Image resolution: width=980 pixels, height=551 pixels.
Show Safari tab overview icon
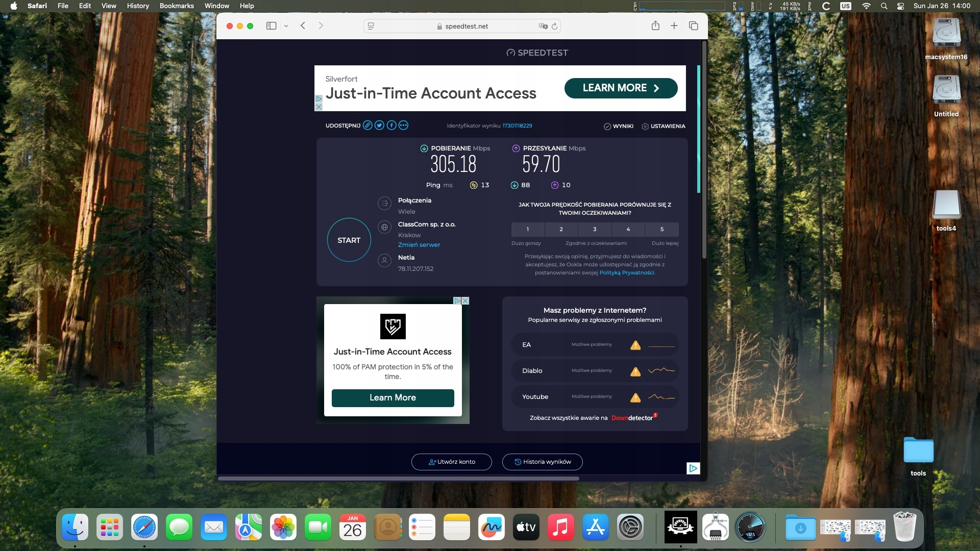pyautogui.click(x=693, y=26)
